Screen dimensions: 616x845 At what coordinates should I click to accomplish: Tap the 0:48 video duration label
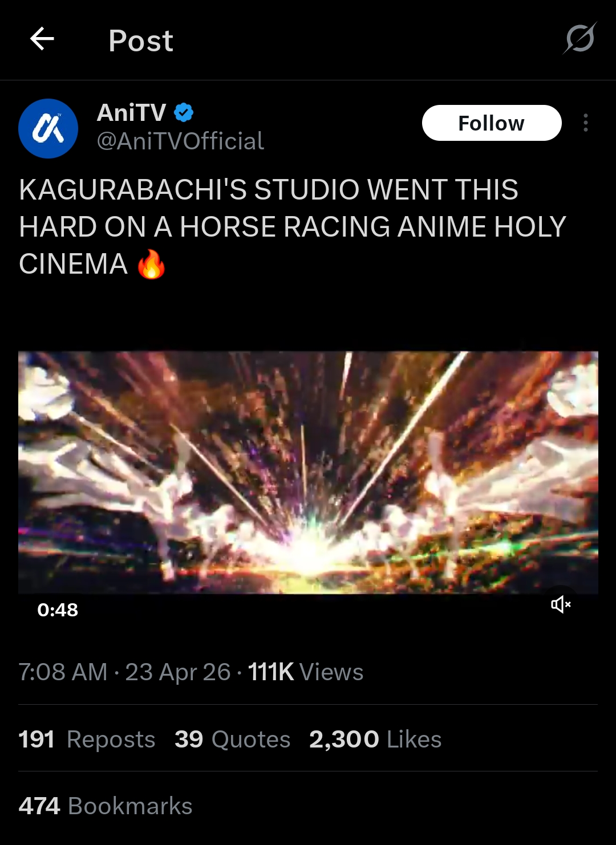(58, 610)
